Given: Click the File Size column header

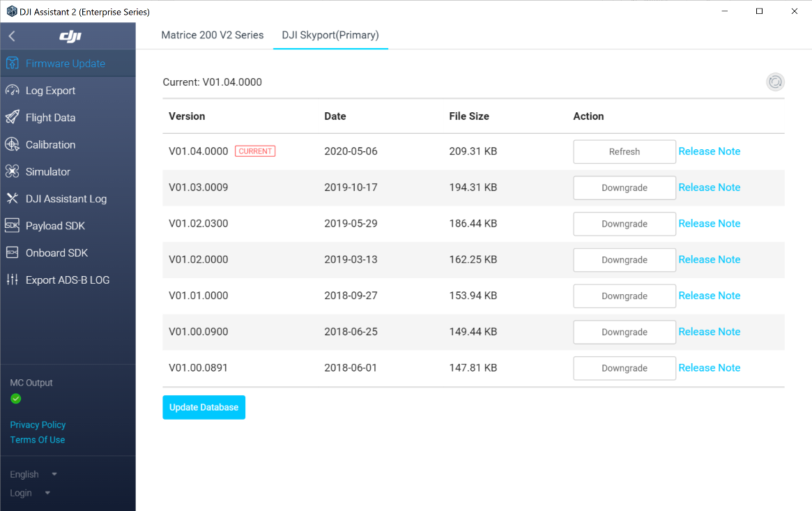Looking at the screenshot, I should [x=469, y=116].
